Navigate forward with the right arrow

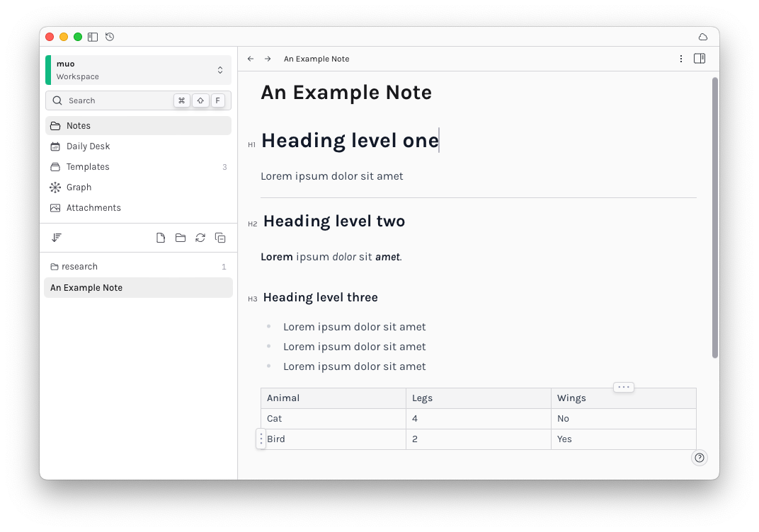(x=268, y=59)
